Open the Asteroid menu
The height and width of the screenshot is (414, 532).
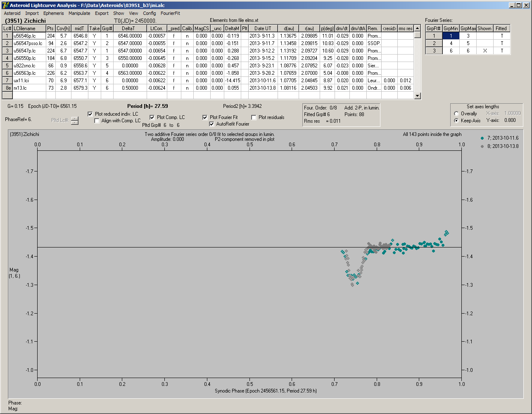click(12, 13)
